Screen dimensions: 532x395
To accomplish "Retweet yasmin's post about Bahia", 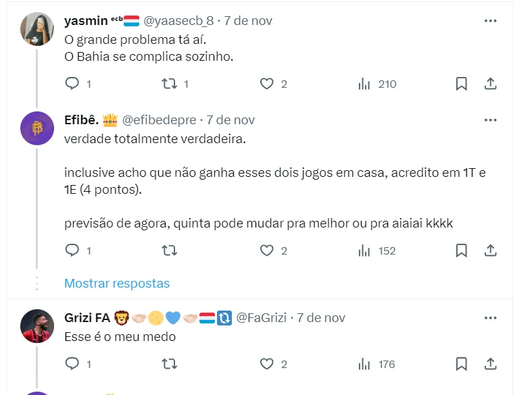I will coord(170,84).
